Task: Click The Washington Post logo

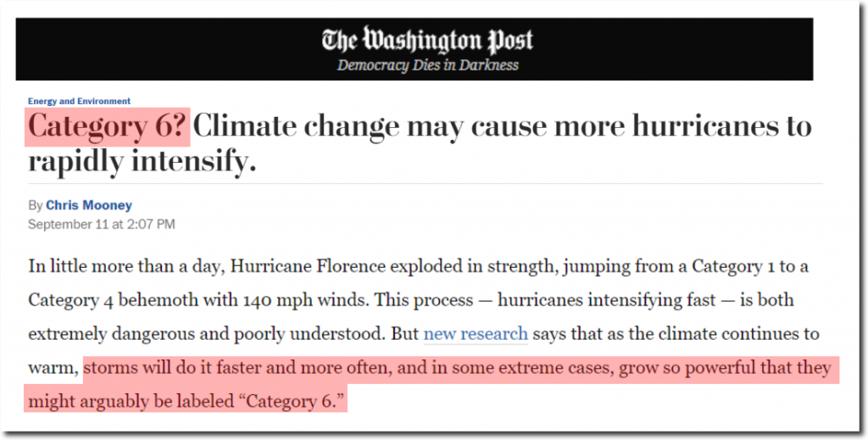Action: coord(427,40)
